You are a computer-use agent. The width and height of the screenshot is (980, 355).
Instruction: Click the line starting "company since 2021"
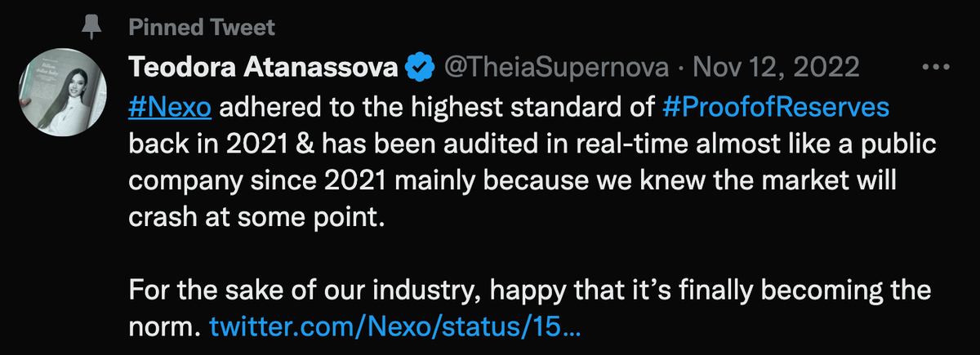[513, 181]
